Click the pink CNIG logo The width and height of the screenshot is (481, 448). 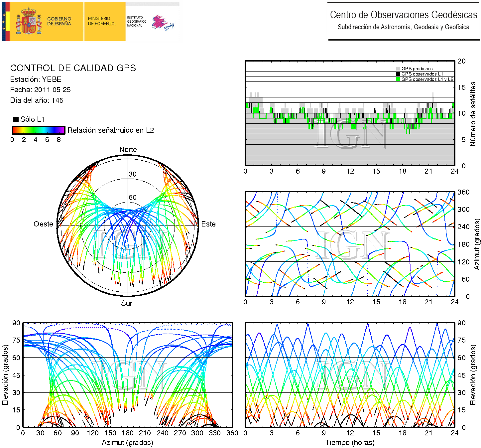pyautogui.click(x=162, y=23)
